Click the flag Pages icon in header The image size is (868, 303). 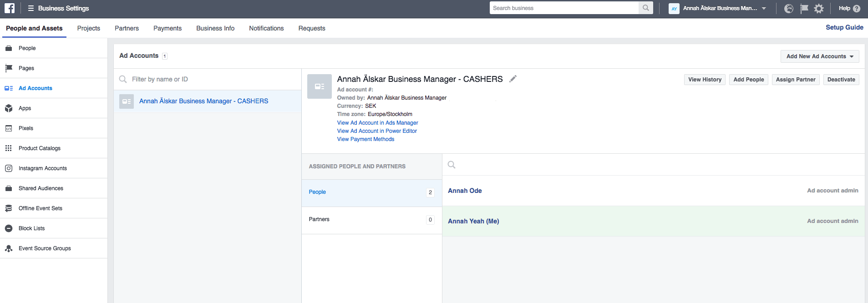[804, 9]
